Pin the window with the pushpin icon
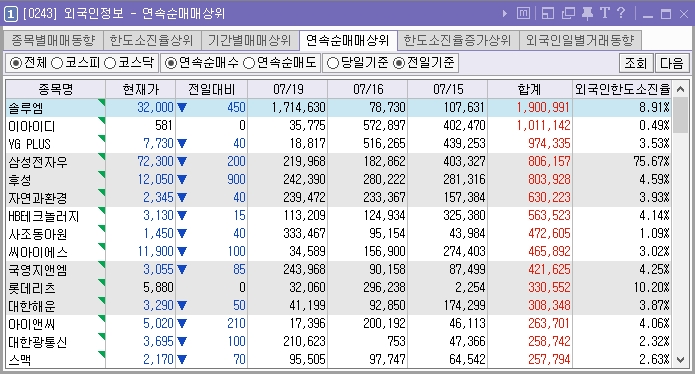Image resolution: width=695 pixels, height=374 pixels. [x=587, y=13]
